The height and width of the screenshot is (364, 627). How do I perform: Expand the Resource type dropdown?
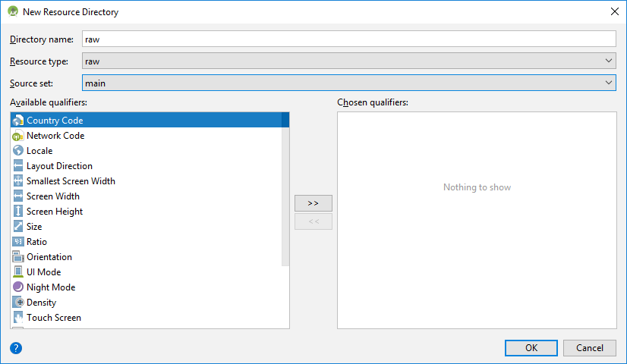point(348,61)
